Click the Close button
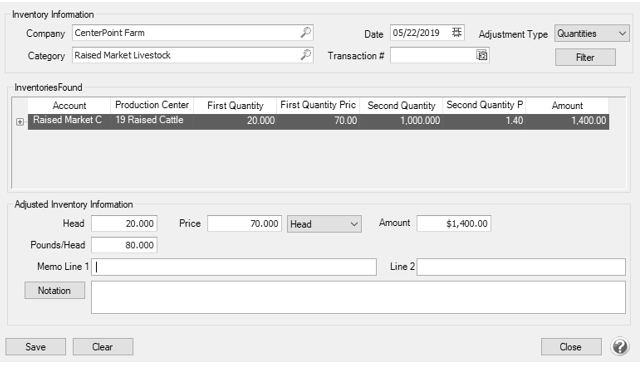The width and height of the screenshot is (640, 366). (x=571, y=347)
